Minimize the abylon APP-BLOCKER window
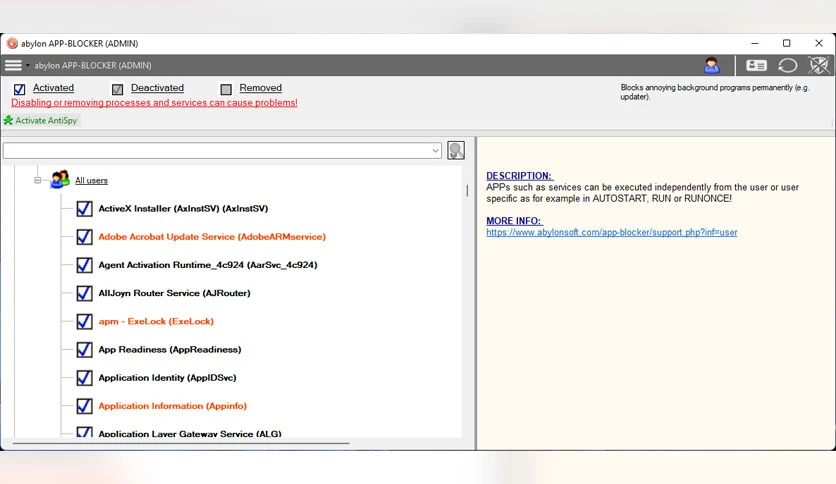 pyautogui.click(x=754, y=43)
